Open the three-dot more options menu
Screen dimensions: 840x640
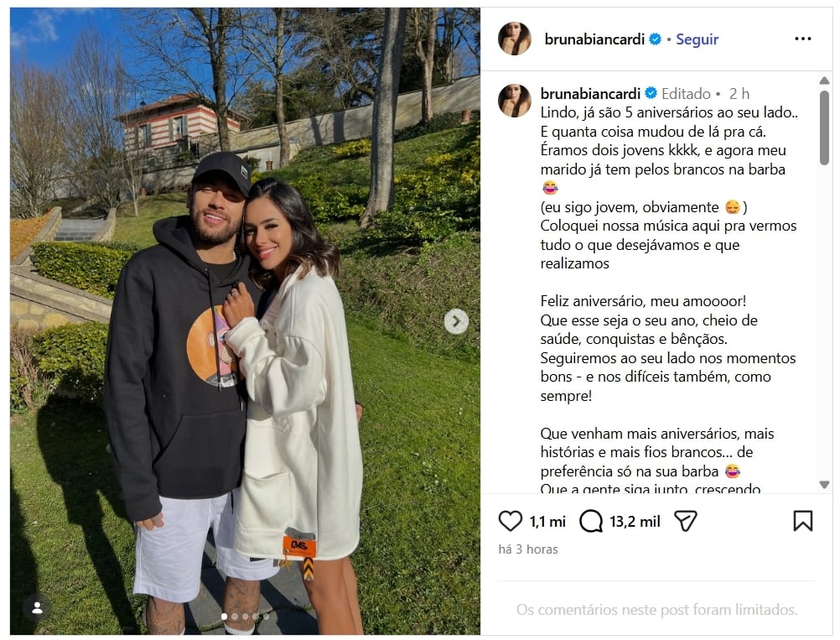pos(802,39)
